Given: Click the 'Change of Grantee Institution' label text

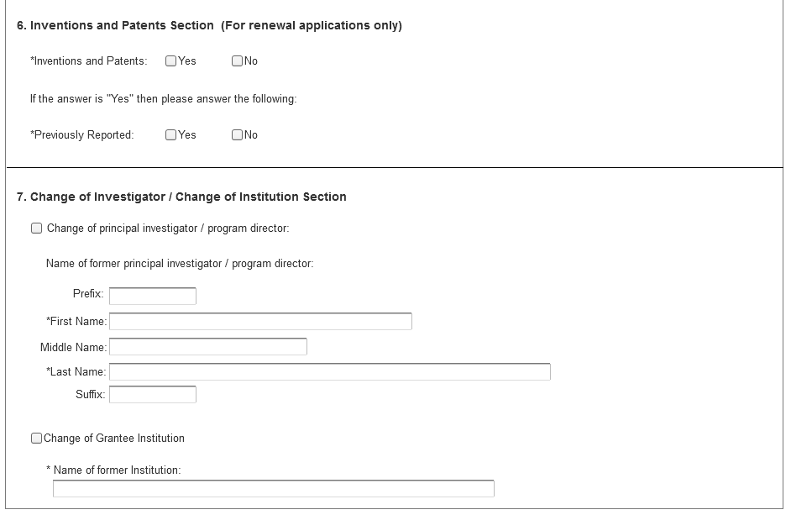Looking at the screenshot, I should point(114,438).
